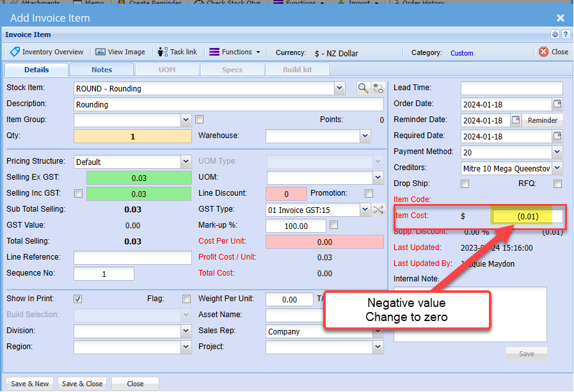Viewport: 574px width, 392px height.
Task: Expand the Pricing Structure dropdown
Action: 186,162
